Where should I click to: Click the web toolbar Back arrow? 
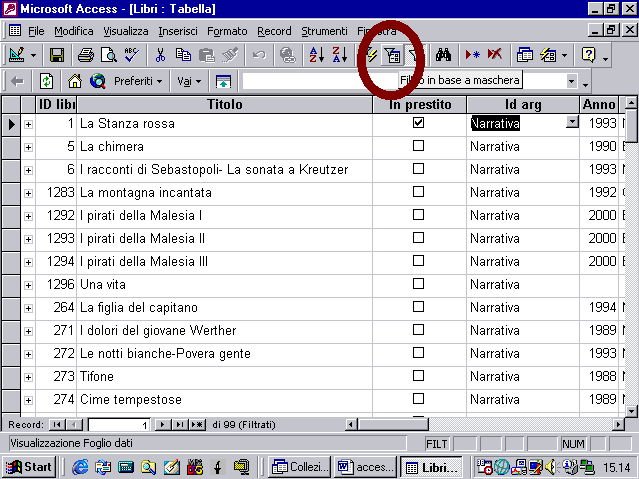(x=17, y=81)
